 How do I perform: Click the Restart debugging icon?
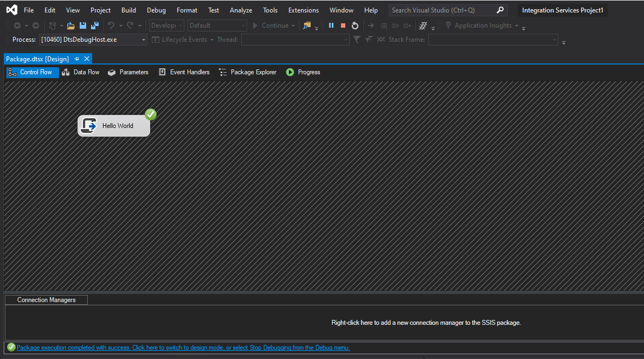click(355, 25)
